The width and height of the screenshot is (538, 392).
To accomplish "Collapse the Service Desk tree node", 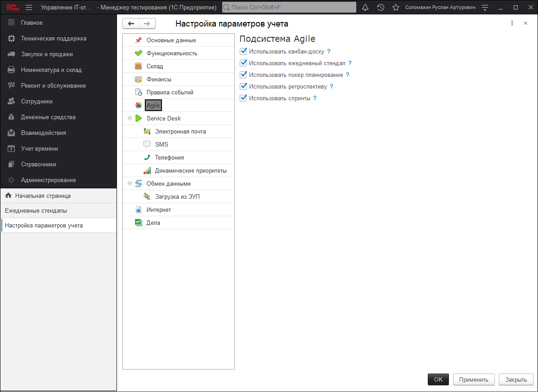I will point(130,119).
